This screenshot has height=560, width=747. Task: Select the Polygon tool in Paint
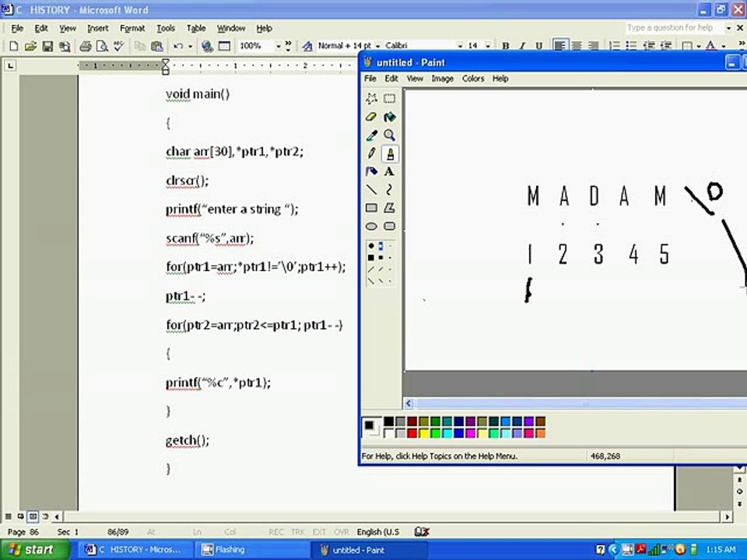pos(390,208)
